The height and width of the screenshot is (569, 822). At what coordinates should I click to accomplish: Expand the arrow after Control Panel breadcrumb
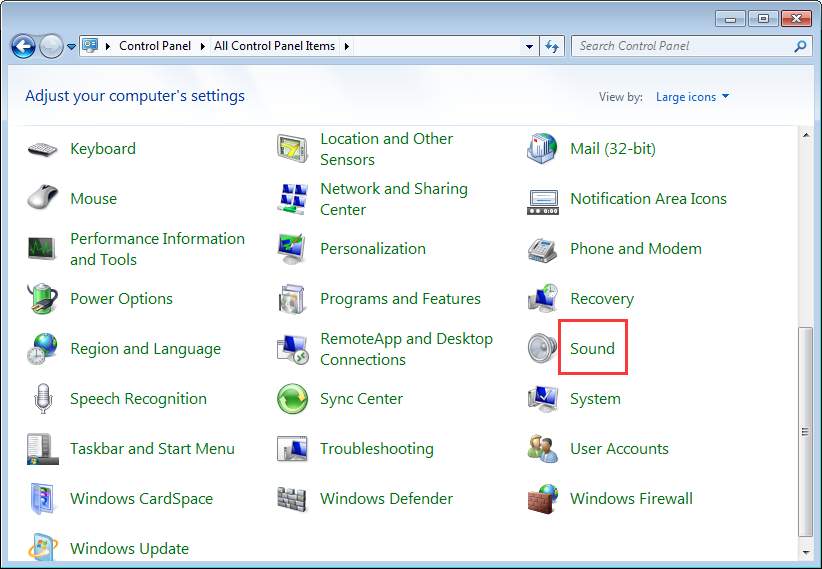(x=202, y=47)
